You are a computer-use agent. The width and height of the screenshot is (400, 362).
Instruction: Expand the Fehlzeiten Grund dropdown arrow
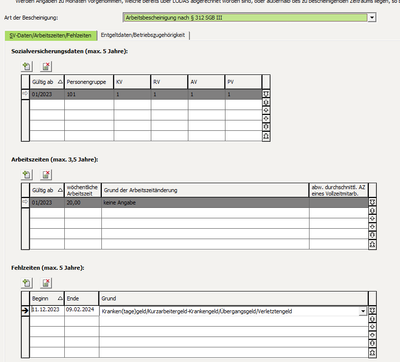point(363,311)
